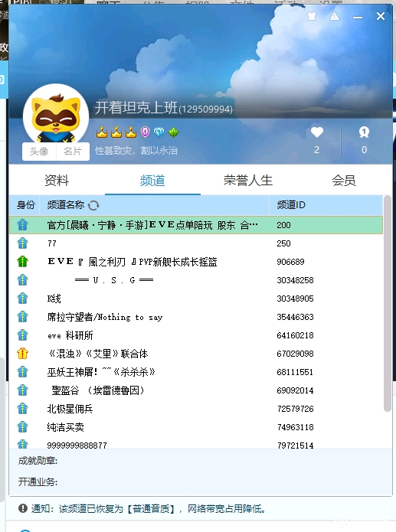Select channel eve 科研所 in list
This screenshot has height=532, width=396.
(x=196, y=335)
